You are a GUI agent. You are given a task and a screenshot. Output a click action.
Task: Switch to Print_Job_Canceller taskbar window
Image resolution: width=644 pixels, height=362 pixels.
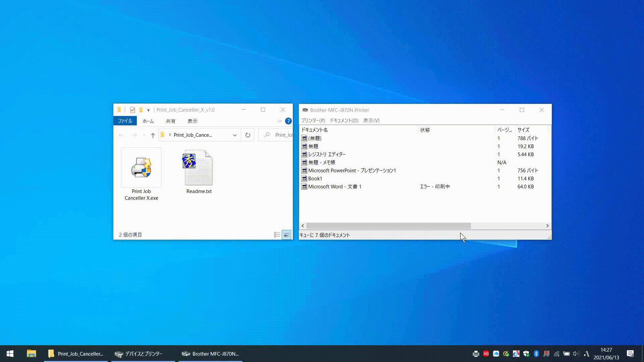click(x=76, y=354)
